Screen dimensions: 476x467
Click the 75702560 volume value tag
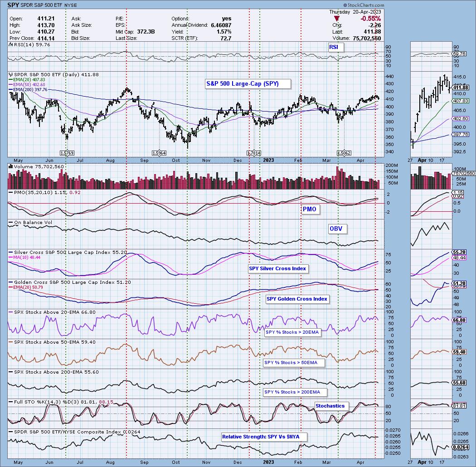pyautogui.click(x=464, y=173)
